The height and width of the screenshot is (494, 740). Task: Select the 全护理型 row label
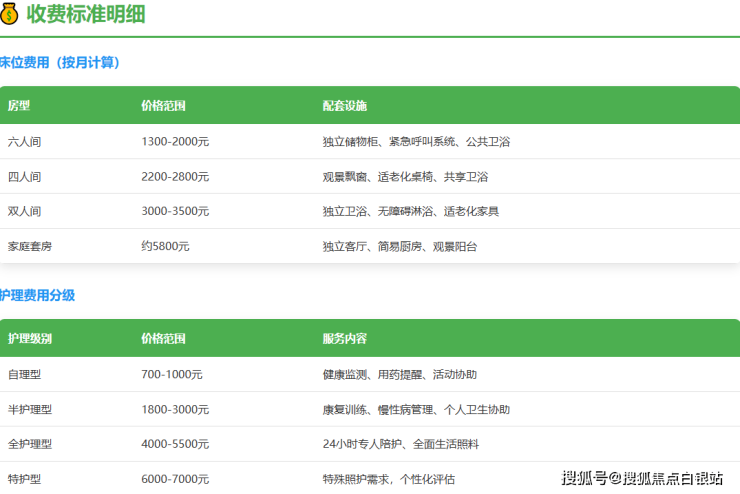click(30, 444)
